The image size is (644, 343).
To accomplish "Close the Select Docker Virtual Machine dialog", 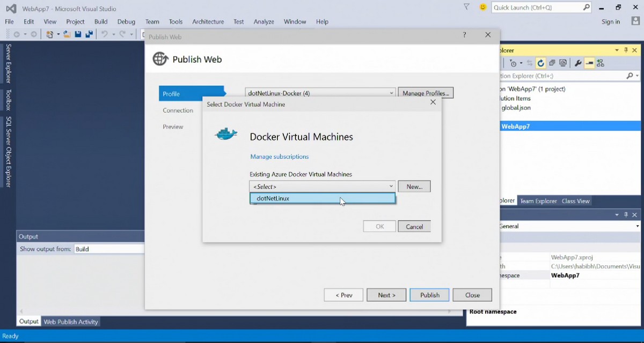I will [x=433, y=102].
